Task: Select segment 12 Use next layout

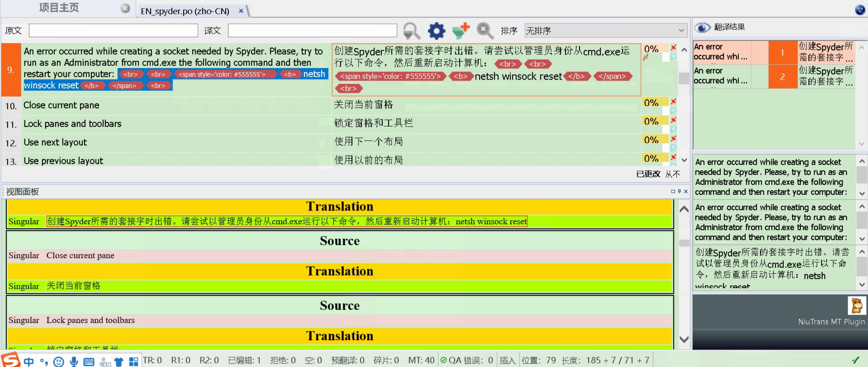Action: point(55,142)
